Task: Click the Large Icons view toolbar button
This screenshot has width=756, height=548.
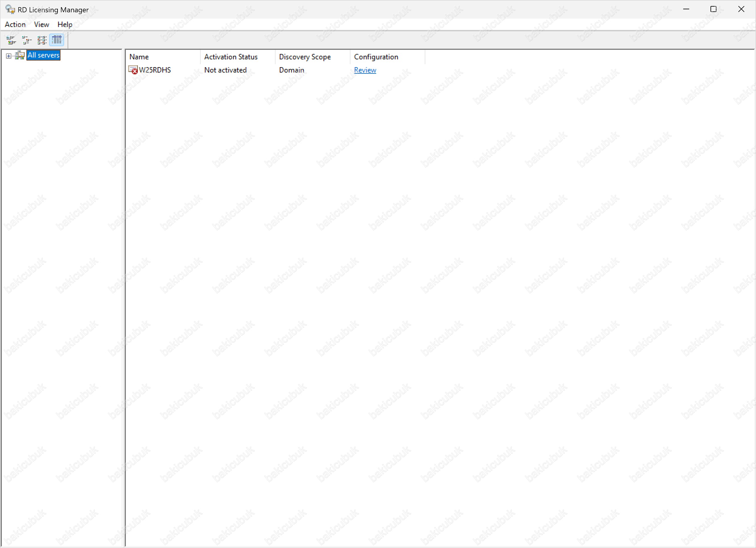Action: coord(11,40)
